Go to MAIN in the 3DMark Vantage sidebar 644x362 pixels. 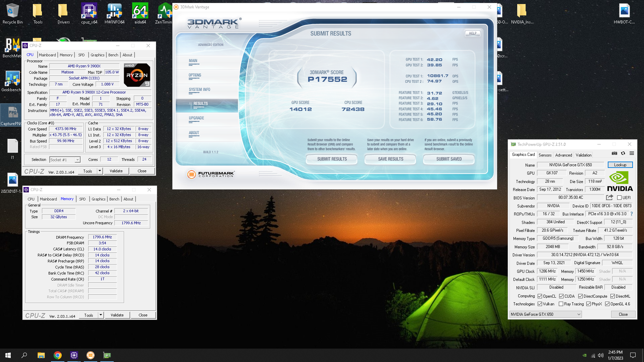coord(193,61)
